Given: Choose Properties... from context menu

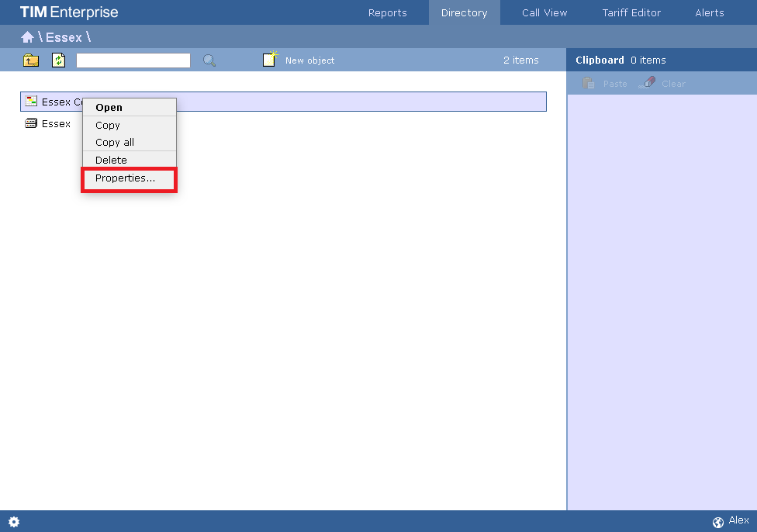Looking at the screenshot, I should tap(125, 178).
